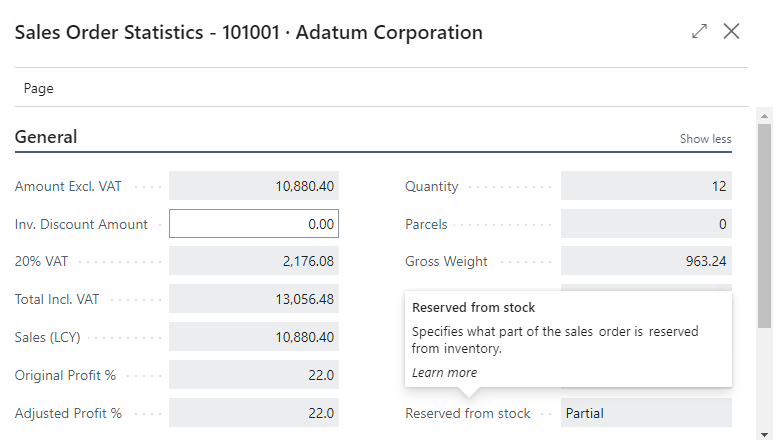Image resolution: width=780 pixels, height=440 pixels.
Task: Click the Adjusted Profit % value field
Action: pos(254,413)
